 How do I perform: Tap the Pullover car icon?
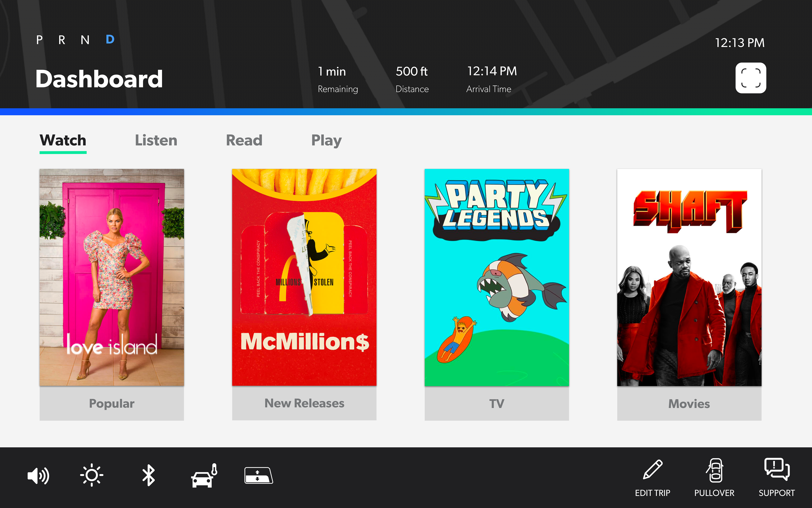(714, 470)
